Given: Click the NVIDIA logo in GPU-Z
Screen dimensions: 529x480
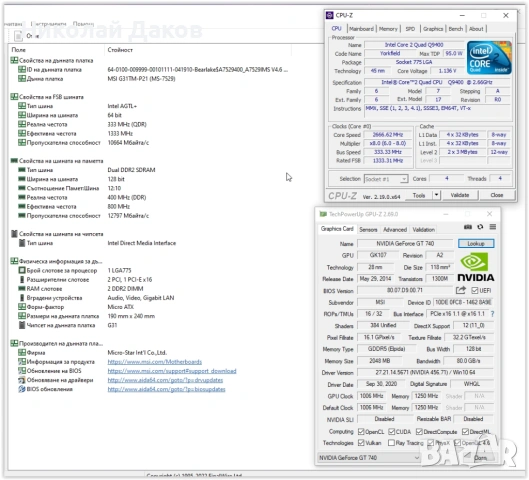Looking at the screenshot, I should pyautogui.click(x=475, y=267).
